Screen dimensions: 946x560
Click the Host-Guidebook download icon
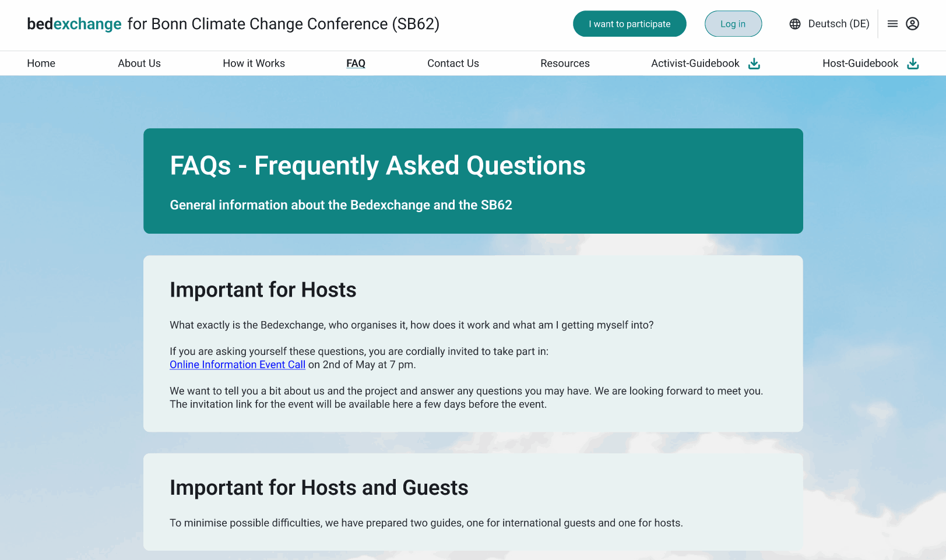[913, 64]
